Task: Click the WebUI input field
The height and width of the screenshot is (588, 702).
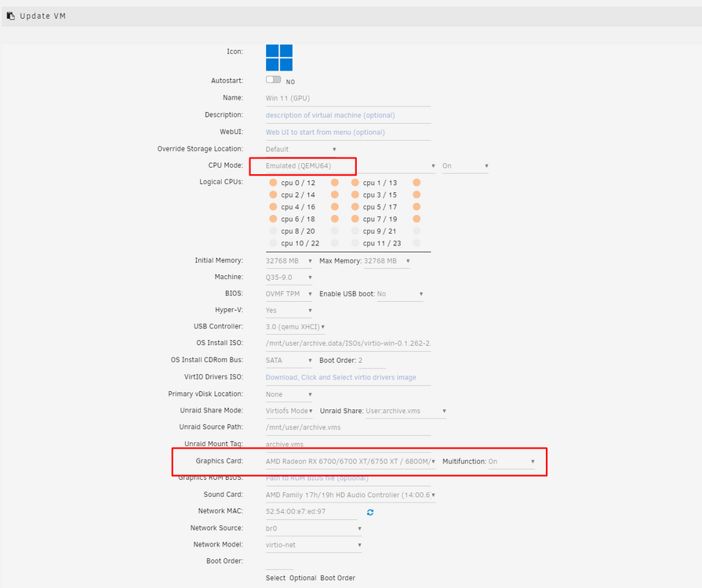Action: (348, 132)
